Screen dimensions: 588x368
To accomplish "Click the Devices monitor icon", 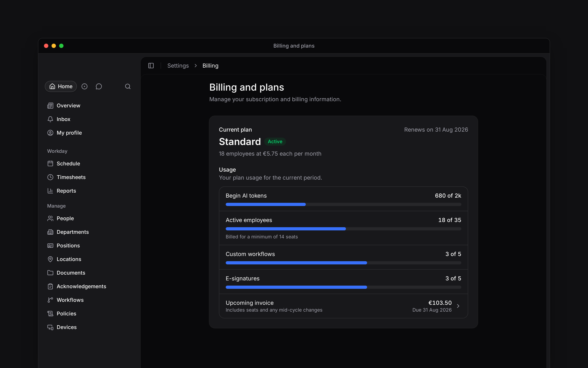I will point(50,327).
